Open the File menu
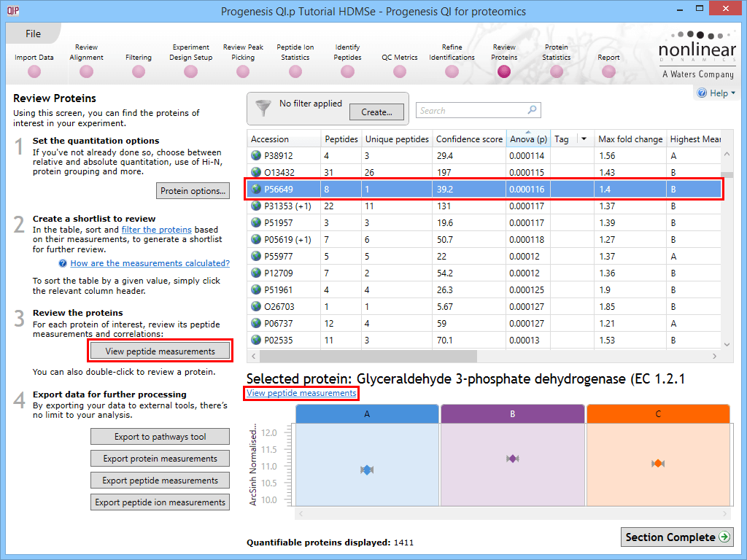 [x=33, y=34]
